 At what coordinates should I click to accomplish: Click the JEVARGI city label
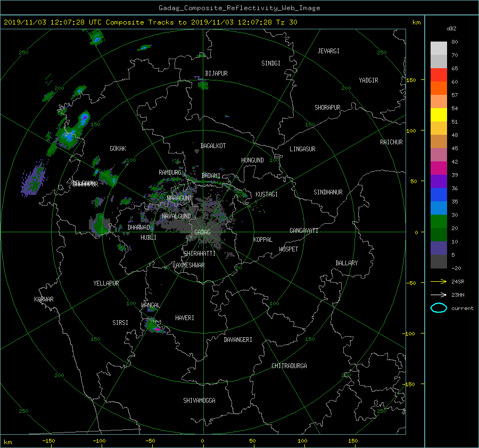pos(328,51)
